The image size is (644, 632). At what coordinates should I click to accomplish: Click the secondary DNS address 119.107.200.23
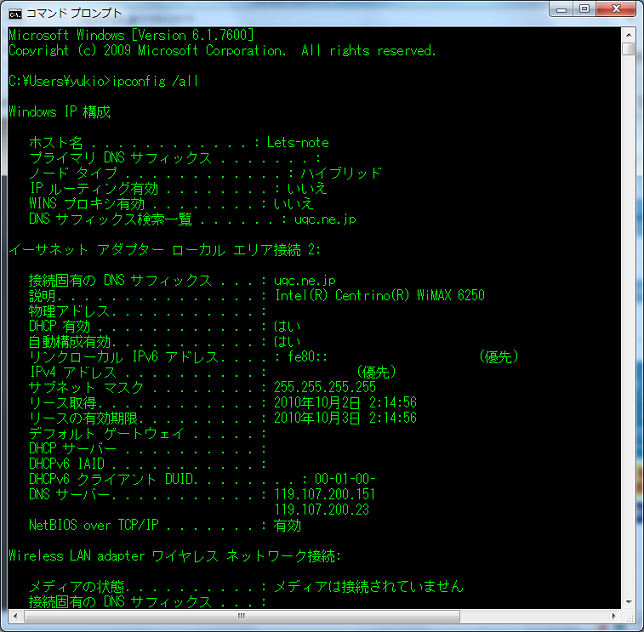pos(321,510)
